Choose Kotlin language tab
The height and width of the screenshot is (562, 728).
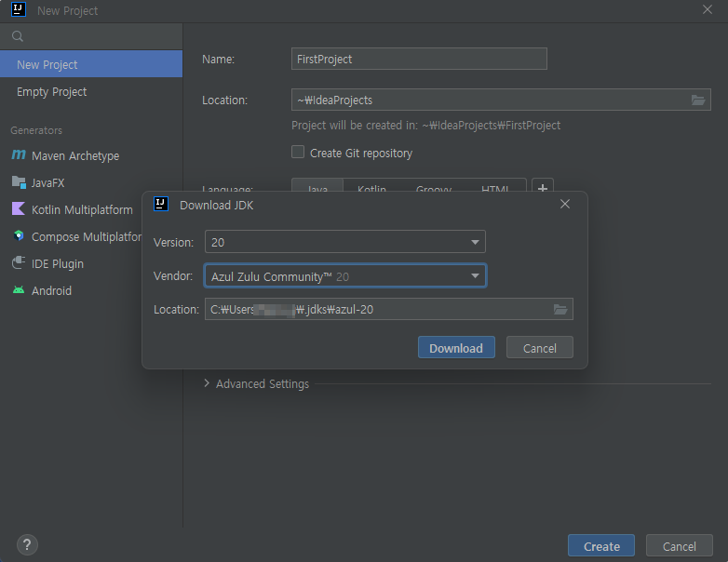coord(371,187)
